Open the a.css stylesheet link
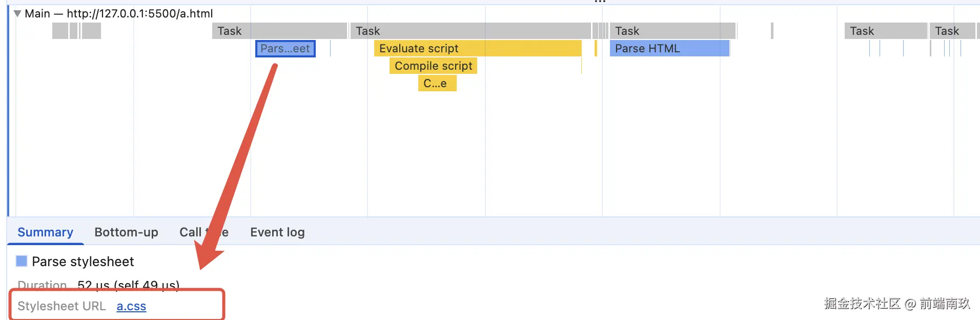 (x=131, y=306)
